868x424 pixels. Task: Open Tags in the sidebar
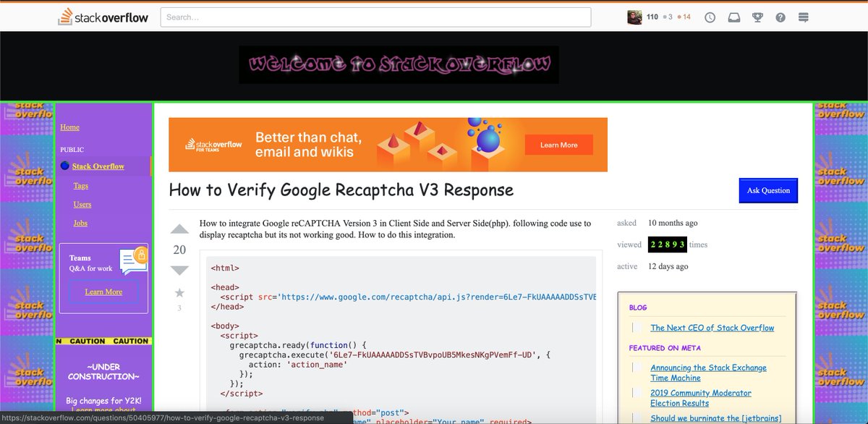pyautogui.click(x=81, y=186)
